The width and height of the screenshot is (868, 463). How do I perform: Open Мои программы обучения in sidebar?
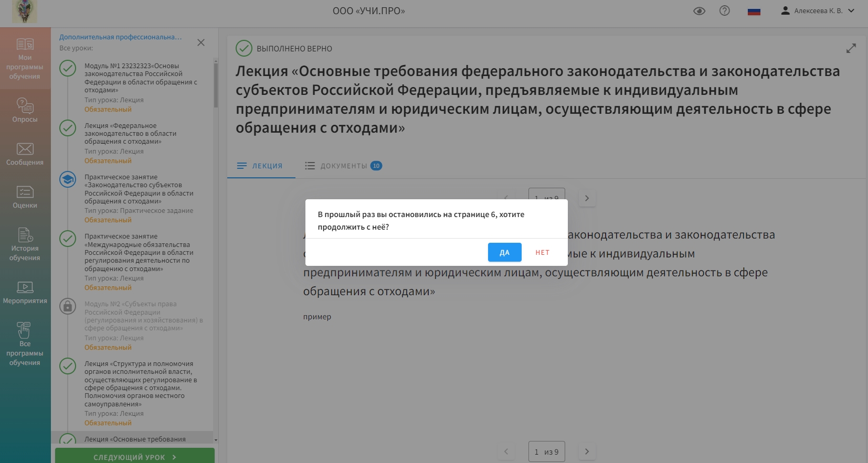[25, 58]
